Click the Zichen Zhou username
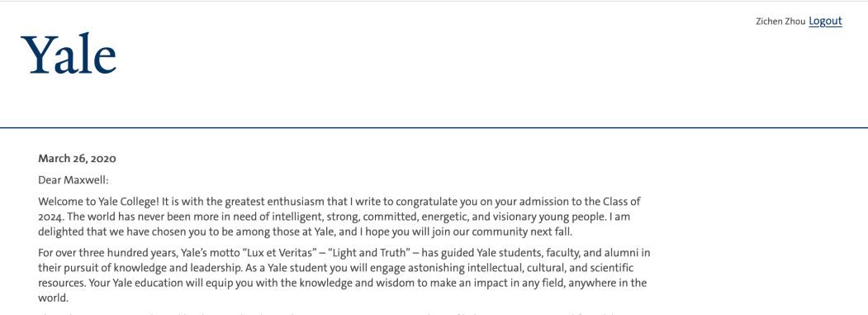Image resolution: width=868 pixels, height=315 pixels. [780, 21]
